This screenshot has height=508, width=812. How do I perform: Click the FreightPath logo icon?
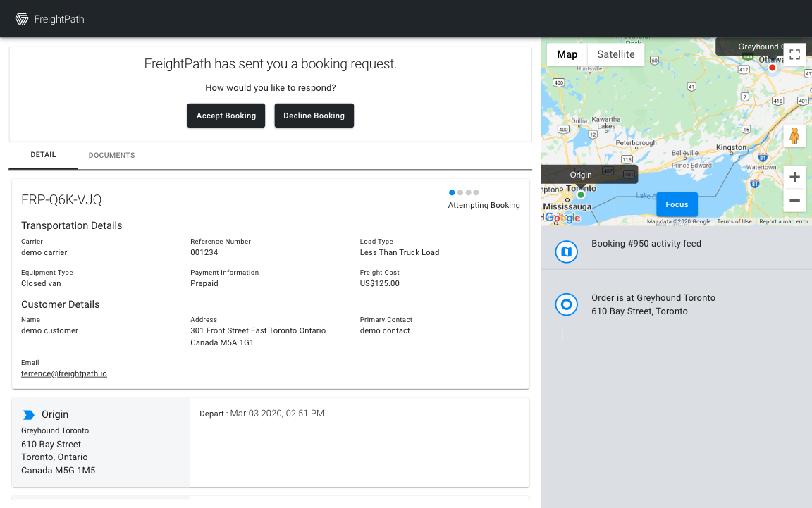(22, 19)
